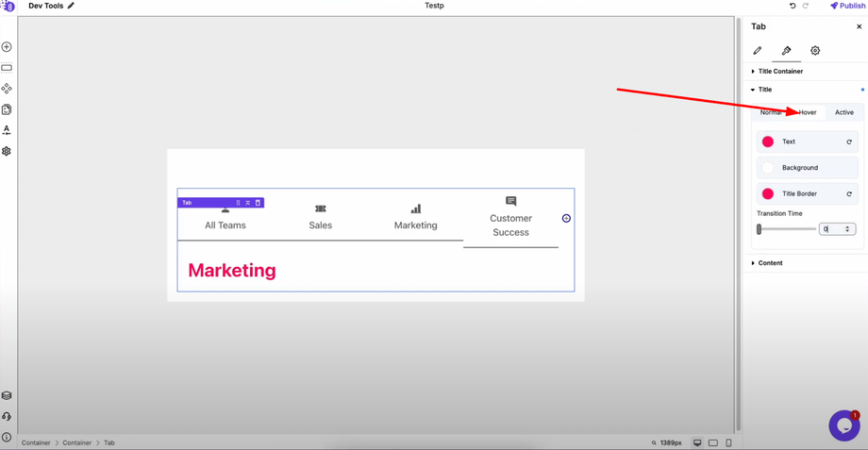
Task: Click the info icon at sidebar bottom
Action: tap(7, 438)
